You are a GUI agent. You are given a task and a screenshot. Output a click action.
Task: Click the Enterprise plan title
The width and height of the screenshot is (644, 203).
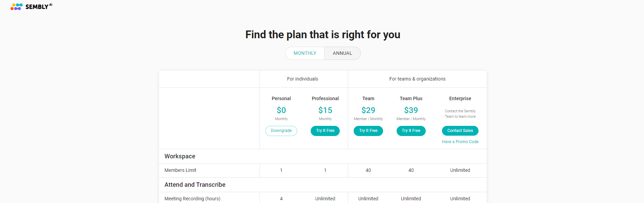[x=460, y=98]
